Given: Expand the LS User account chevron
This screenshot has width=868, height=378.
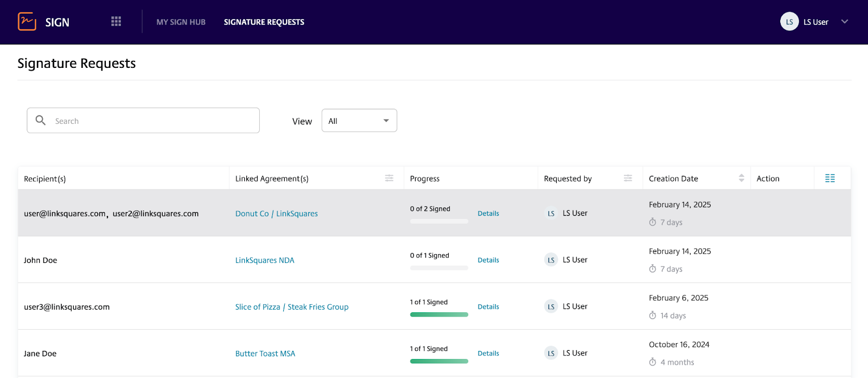Looking at the screenshot, I should click(845, 22).
